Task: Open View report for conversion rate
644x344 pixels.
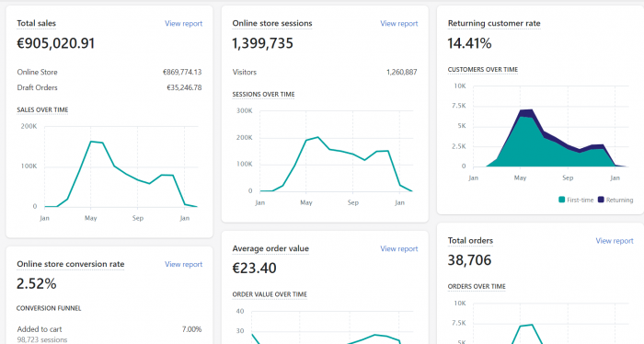Action: point(184,264)
